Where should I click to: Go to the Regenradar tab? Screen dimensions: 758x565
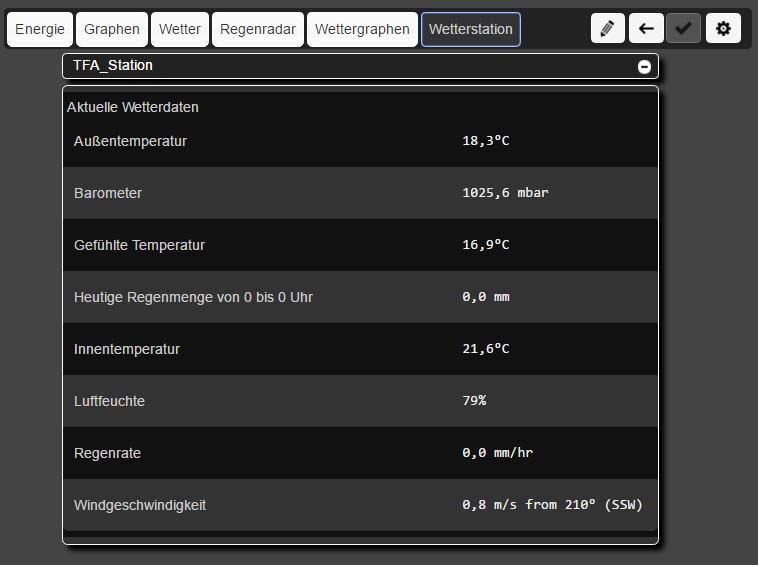[x=257, y=29]
